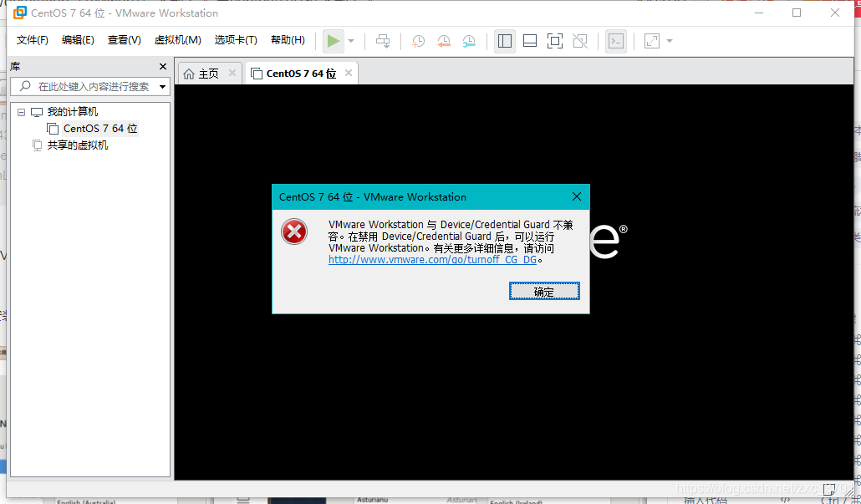Screen dimensions: 861x504
Task: Collapse the 我的计算机 tree node
Action: [x=20, y=111]
